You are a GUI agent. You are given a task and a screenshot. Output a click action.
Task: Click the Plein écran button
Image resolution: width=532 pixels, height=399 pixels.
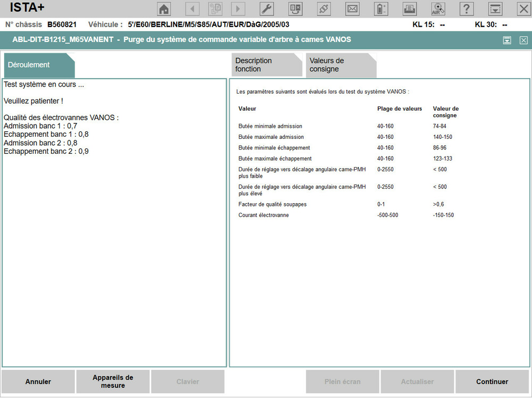click(x=342, y=381)
